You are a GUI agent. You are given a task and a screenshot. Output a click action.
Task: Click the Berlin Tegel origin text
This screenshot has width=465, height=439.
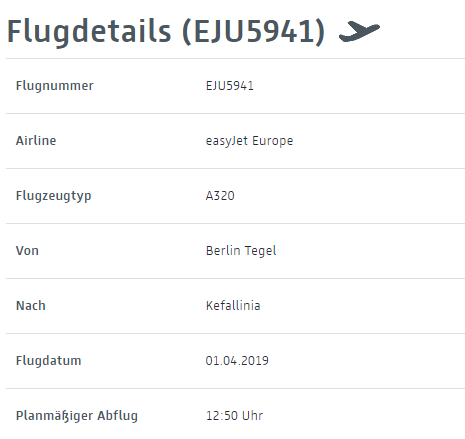(x=241, y=251)
